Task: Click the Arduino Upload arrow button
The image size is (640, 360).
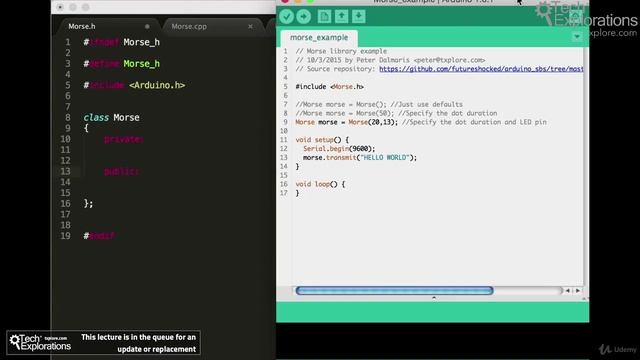Action: tap(303, 16)
